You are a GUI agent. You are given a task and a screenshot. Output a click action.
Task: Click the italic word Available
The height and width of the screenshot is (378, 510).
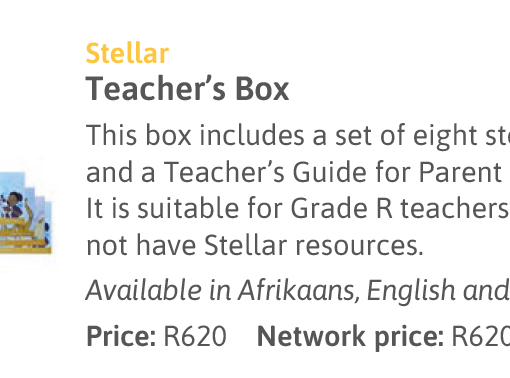pyautogui.click(x=144, y=290)
